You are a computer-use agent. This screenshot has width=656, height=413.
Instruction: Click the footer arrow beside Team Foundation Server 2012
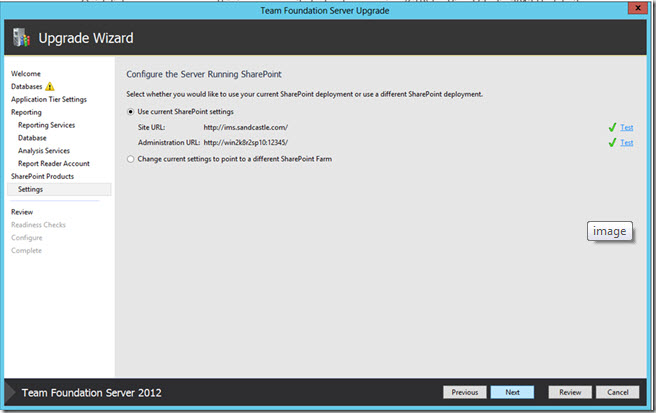10,392
